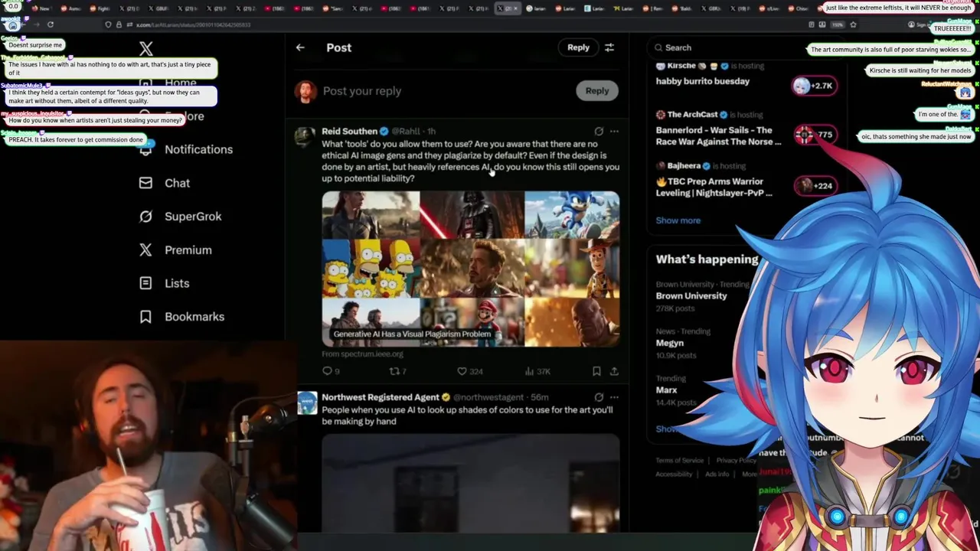The width and height of the screenshot is (980, 551).
Task: Open the Generative AI plagiarism article image
Action: point(471,269)
